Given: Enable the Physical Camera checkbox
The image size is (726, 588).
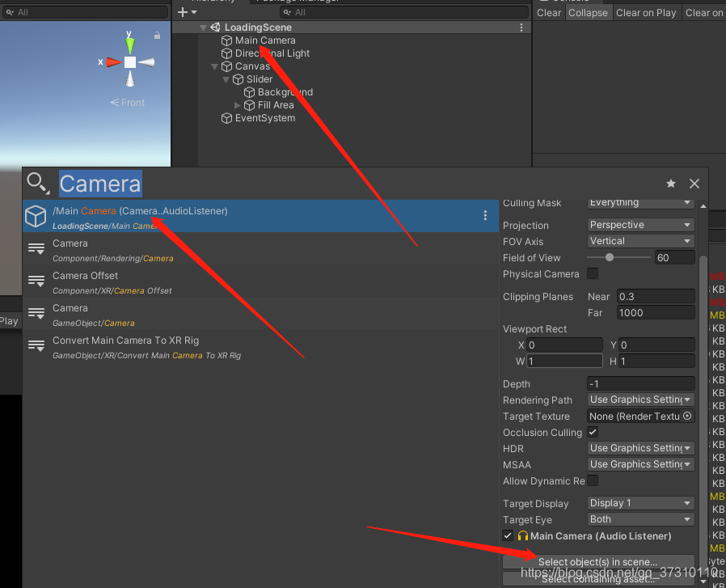Looking at the screenshot, I should tap(591, 273).
